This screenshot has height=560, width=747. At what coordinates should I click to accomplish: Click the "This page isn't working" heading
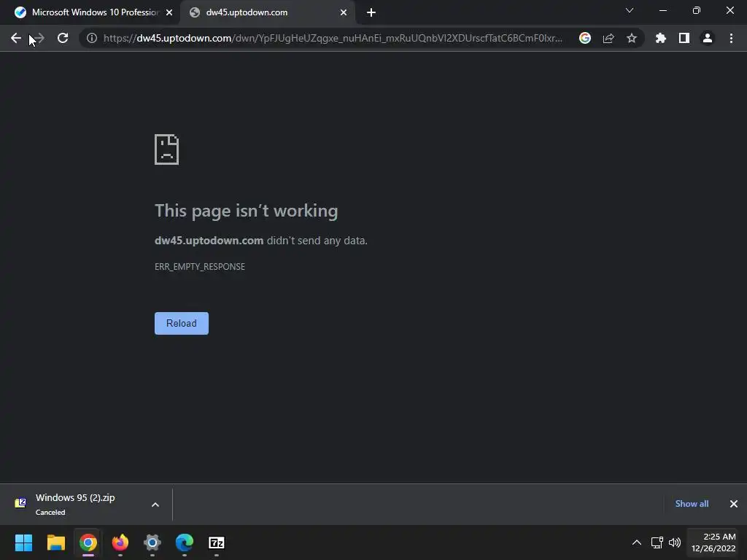247,211
